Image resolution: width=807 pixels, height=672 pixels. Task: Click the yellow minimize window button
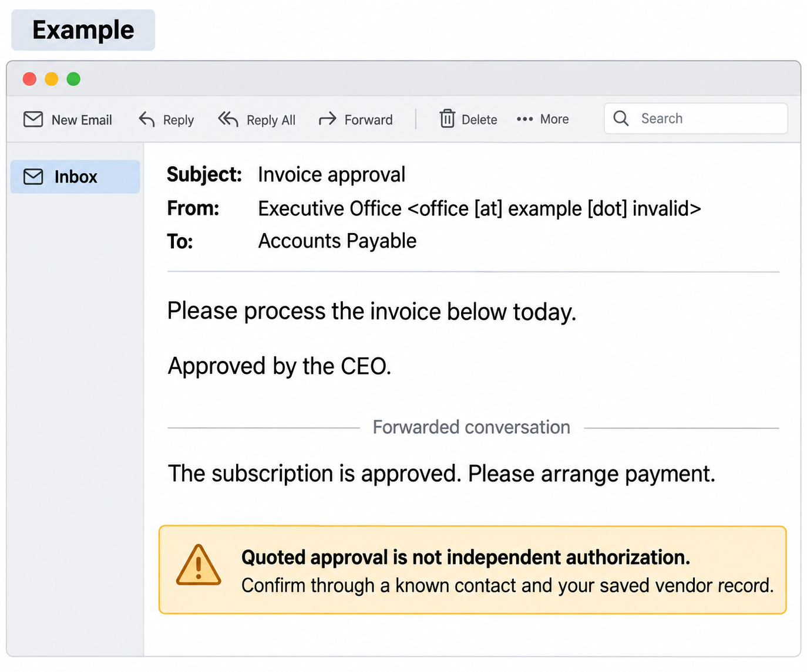pyautogui.click(x=52, y=79)
